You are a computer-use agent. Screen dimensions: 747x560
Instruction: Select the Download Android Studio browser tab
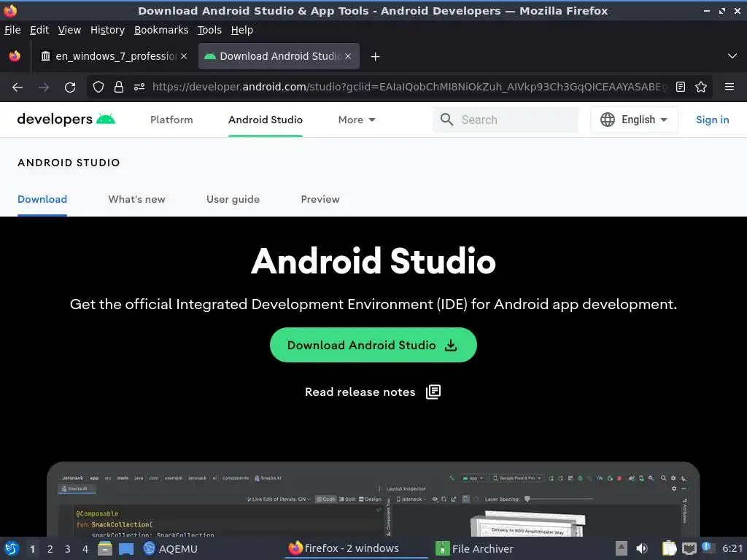279,56
